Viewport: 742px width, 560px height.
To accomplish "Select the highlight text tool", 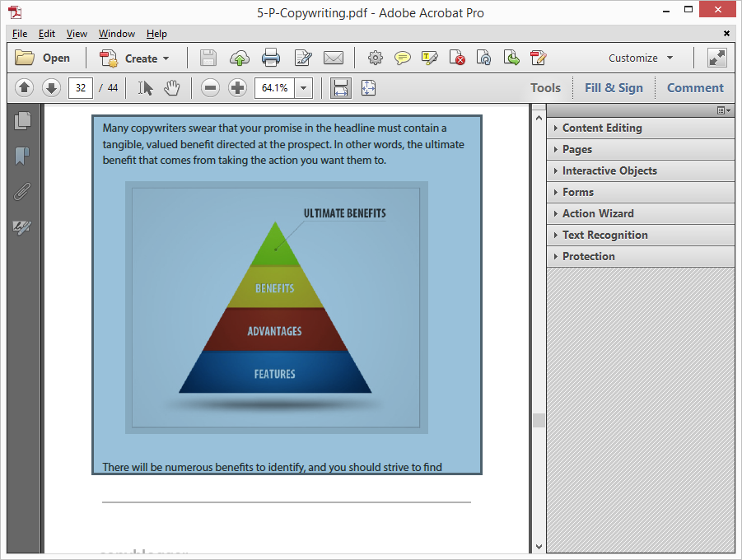I will 430,58.
